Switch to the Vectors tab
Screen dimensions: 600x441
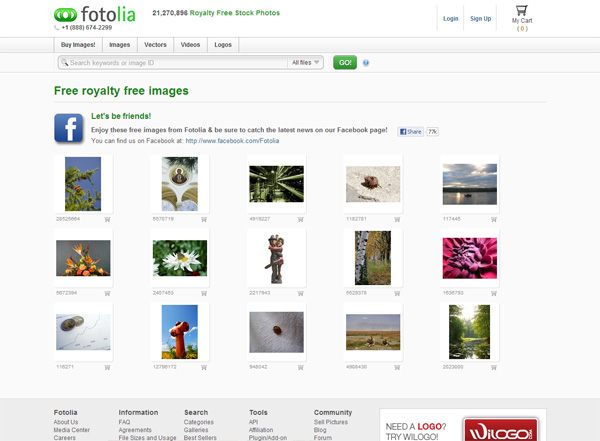pyautogui.click(x=155, y=45)
